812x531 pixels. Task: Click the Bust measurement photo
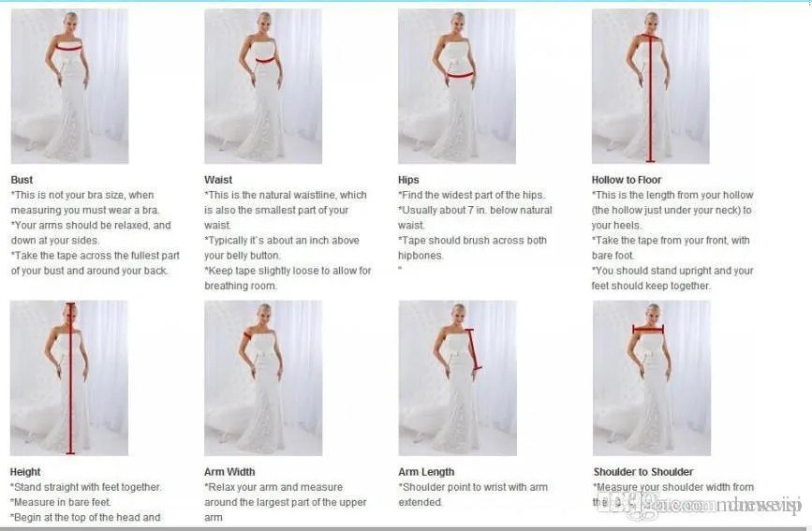click(69, 86)
